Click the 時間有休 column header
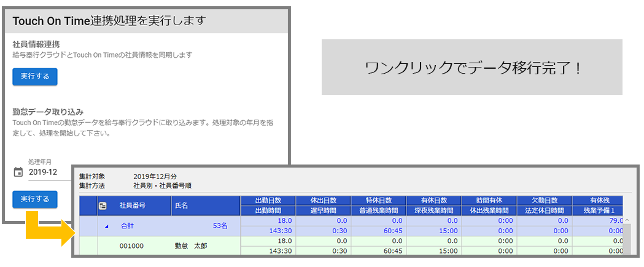 pyautogui.click(x=489, y=201)
